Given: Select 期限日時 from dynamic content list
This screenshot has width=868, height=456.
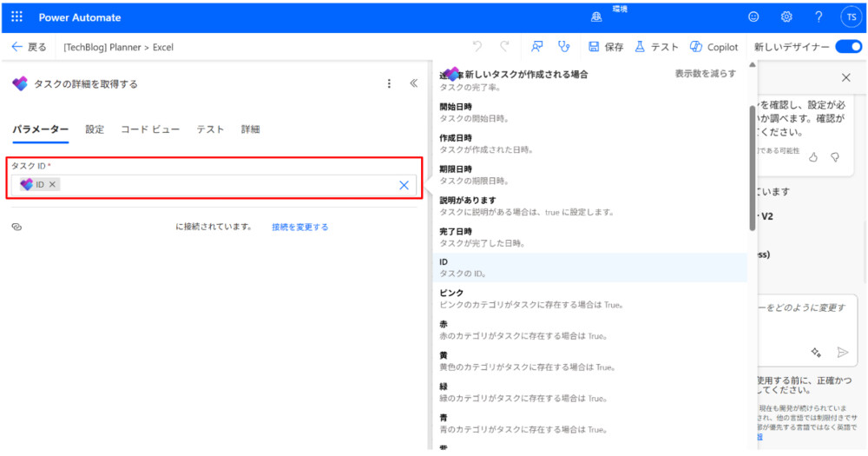Looking at the screenshot, I should pos(456,169).
